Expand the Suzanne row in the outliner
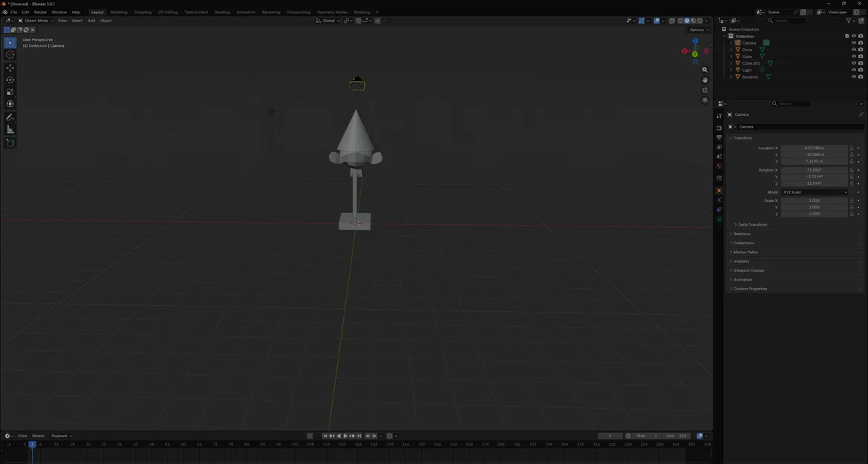 tap(731, 77)
